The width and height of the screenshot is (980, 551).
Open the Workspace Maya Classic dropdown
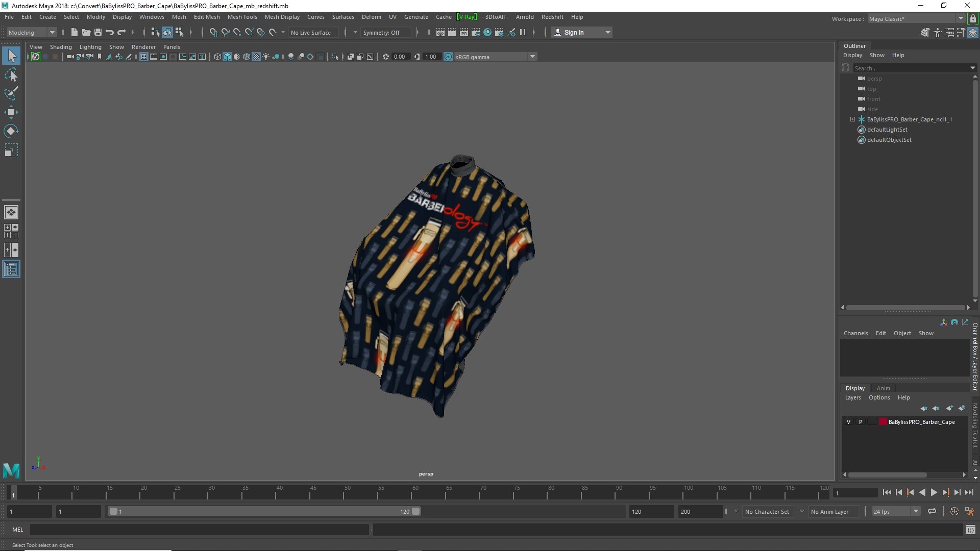coord(916,18)
